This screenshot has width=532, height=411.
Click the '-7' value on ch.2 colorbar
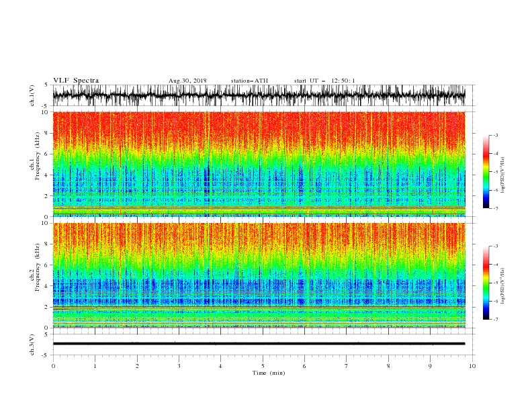coord(496,320)
